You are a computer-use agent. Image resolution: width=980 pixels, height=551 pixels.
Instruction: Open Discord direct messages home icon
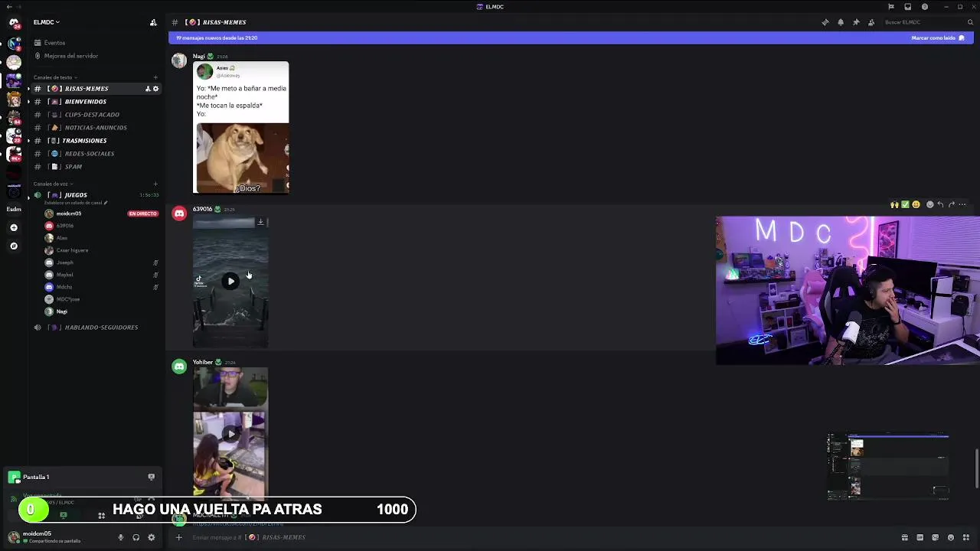[x=14, y=23]
